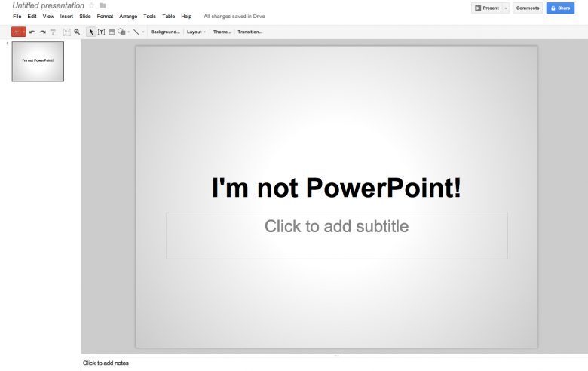Undo the last action
The image size is (588, 371).
[x=32, y=32]
